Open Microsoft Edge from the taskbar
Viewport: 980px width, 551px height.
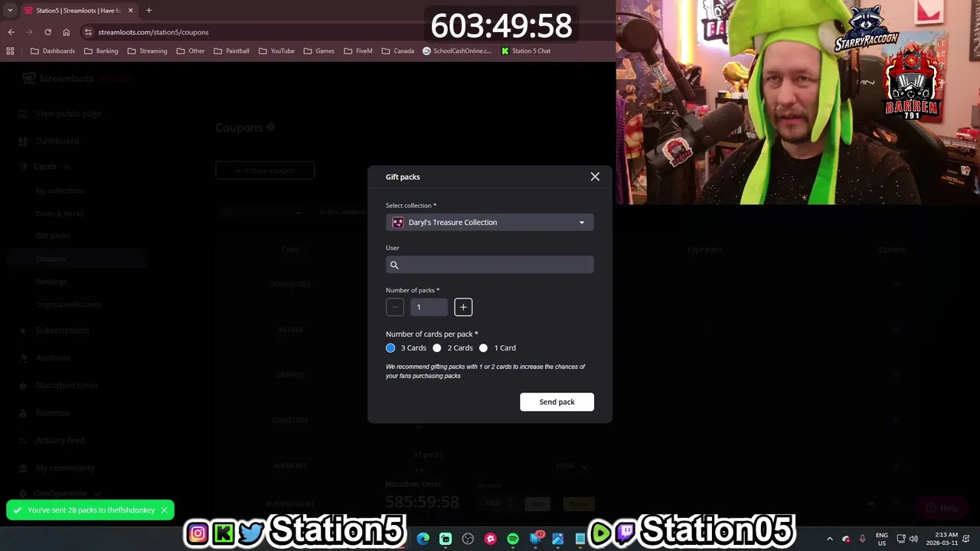pos(423,539)
